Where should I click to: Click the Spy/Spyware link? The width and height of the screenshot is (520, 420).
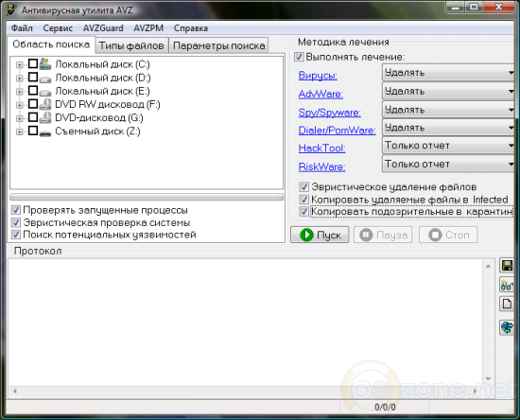click(x=330, y=113)
